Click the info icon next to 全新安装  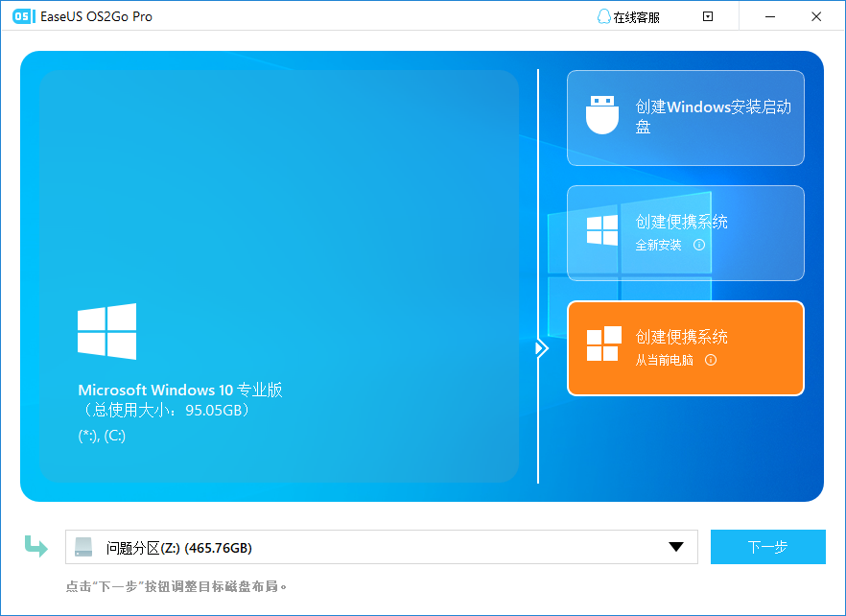tap(701, 246)
